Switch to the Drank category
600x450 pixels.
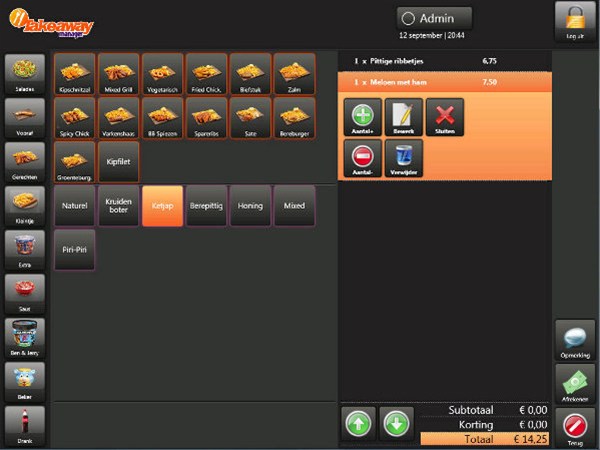25,427
